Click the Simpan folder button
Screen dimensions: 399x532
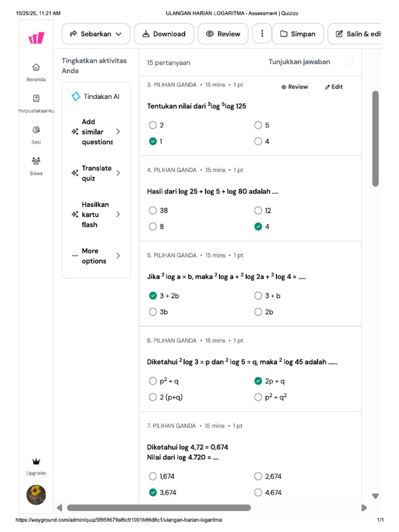(298, 34)
